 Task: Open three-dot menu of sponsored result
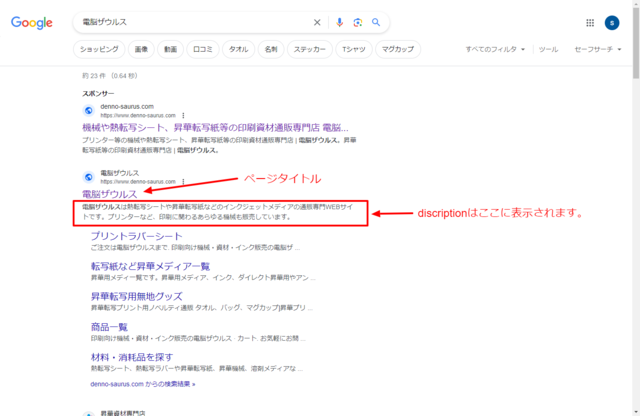183,116
